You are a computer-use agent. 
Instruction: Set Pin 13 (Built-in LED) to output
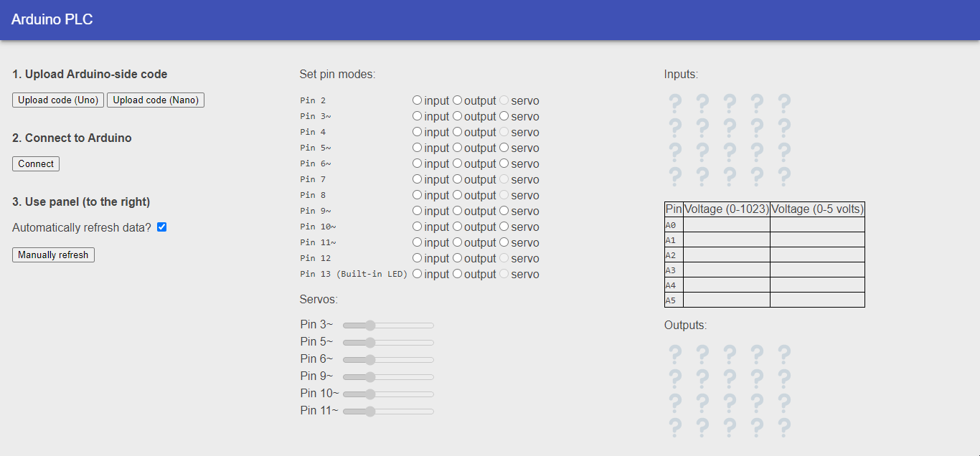457,274
